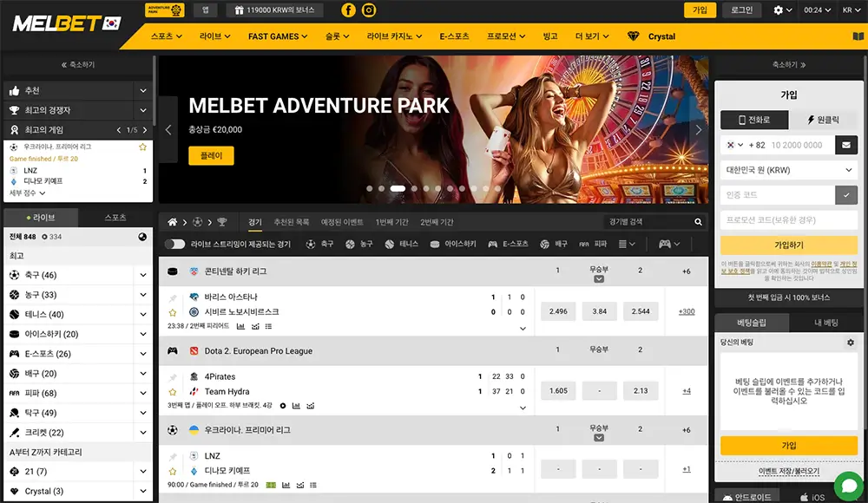Select the 전화로 registration method

pos(754,120)
